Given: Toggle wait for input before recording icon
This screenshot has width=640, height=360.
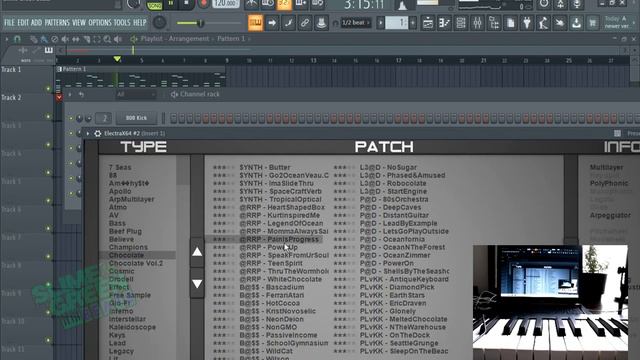Looking at the screenshot, I should click(x=268, y=4).
